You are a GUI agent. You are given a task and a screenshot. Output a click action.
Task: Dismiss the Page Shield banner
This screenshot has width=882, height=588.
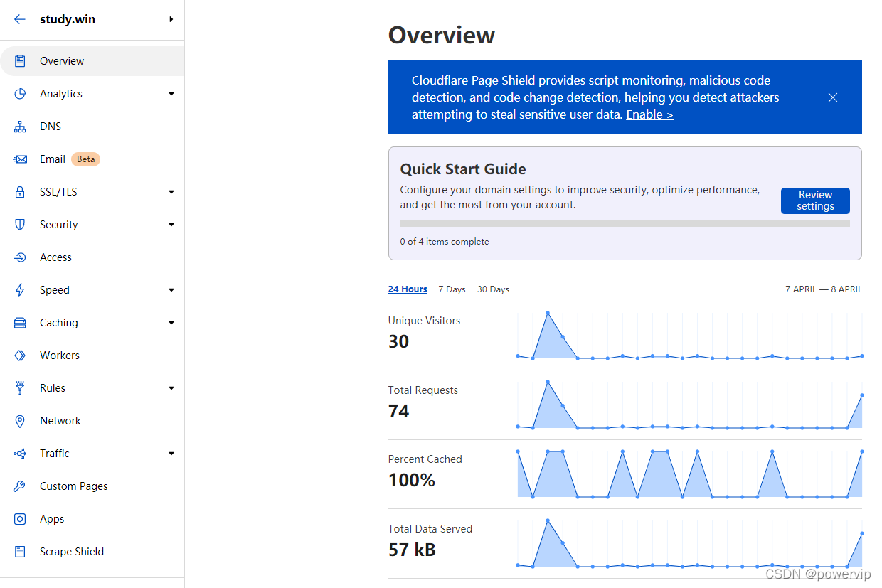click(833, 97)
